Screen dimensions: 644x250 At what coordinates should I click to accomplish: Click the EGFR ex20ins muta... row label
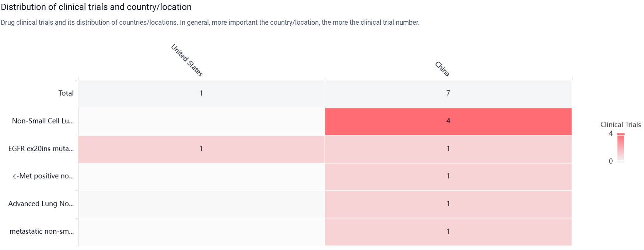pyautogui.click(x=41, y=149)
